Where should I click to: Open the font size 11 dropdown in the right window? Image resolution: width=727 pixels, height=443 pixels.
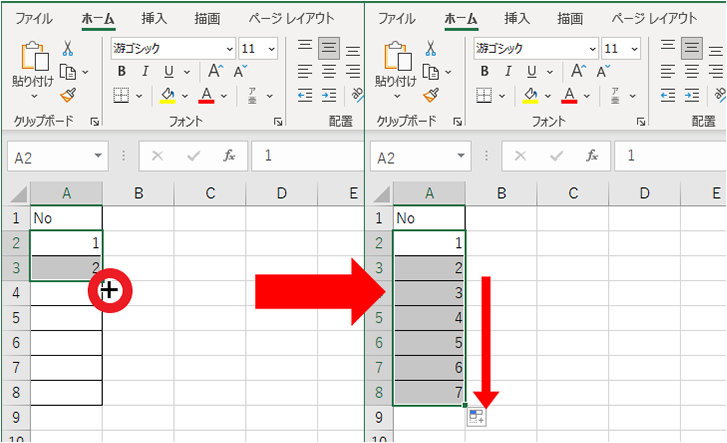tap(634, 49)
